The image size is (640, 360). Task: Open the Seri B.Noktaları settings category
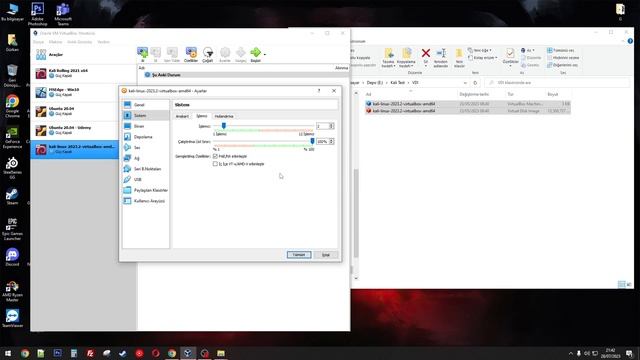coord(146,169)
